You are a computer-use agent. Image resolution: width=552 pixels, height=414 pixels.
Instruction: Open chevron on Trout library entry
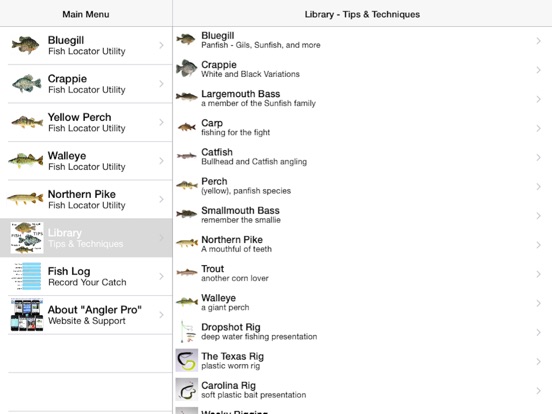[x=538, y=274]
